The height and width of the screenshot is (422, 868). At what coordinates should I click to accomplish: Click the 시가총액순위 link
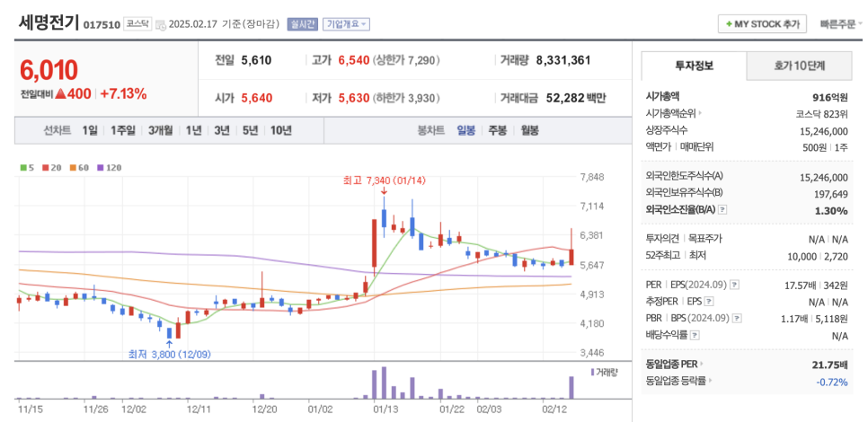click(x=671, y=113)
